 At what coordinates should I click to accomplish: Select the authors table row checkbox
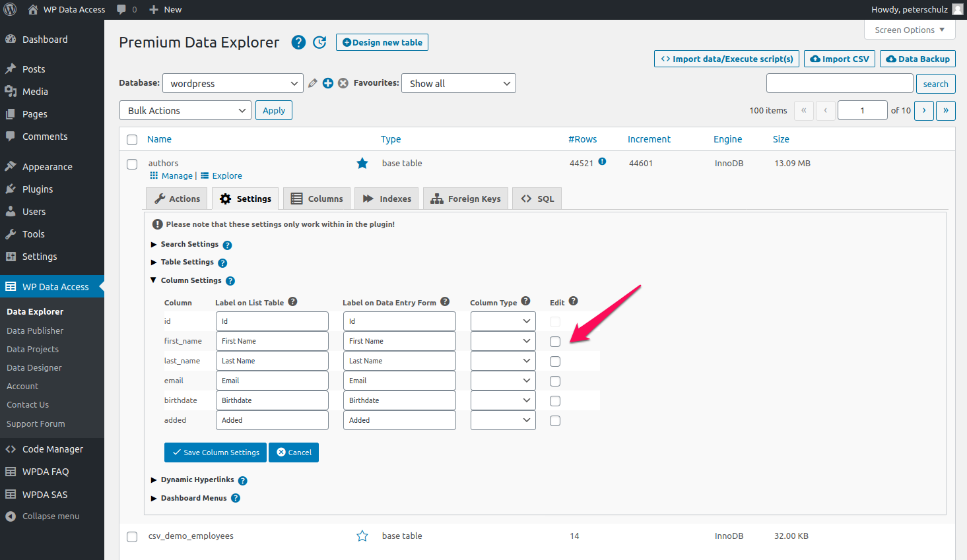point(132,164)
